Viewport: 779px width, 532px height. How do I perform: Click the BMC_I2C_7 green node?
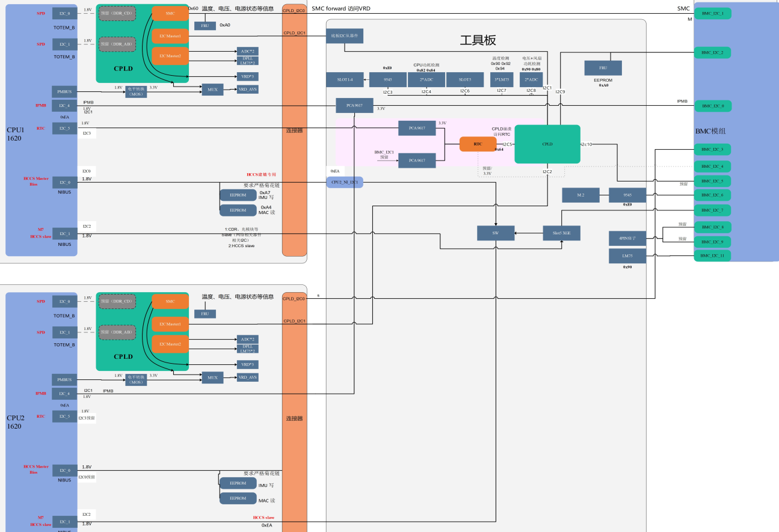click(x=712, y=210)
